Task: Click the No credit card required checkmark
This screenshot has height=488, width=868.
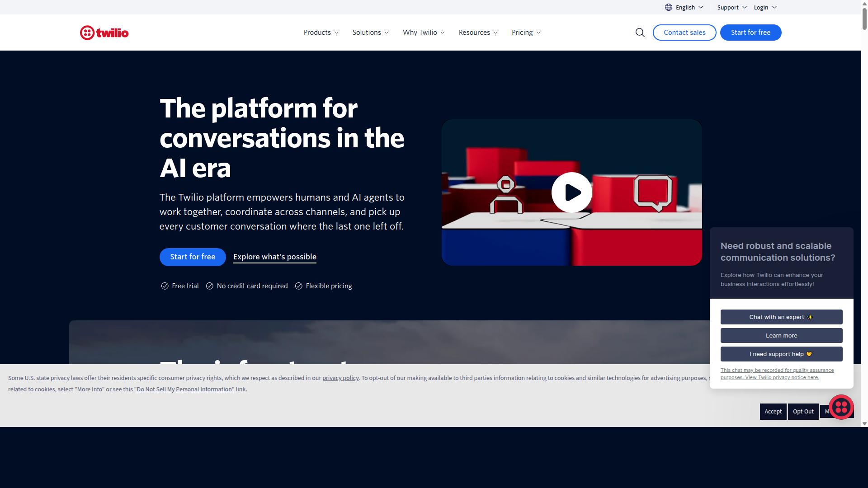Action: pyautogui.click(x=209, y=286)
